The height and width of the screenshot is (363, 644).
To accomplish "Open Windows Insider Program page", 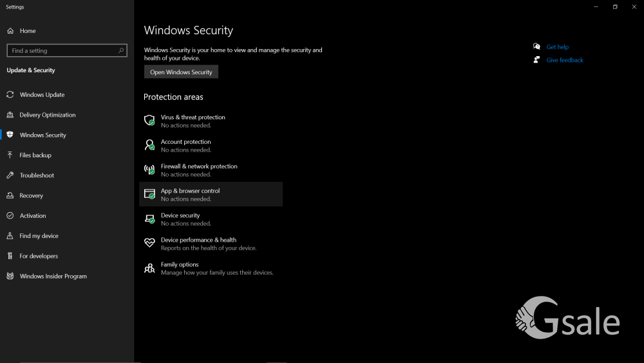I will pos(53,276).
